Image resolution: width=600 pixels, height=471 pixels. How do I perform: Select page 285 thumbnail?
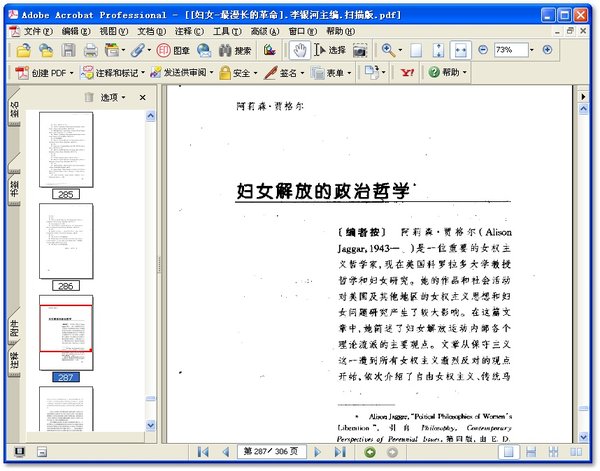point(66,150)
